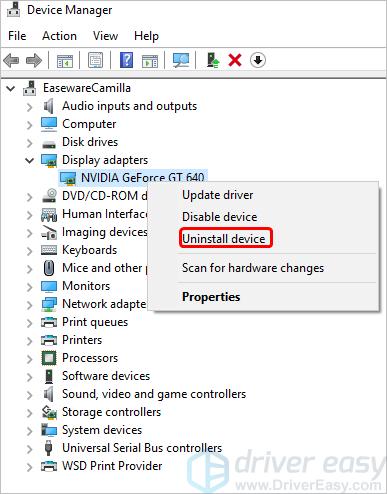This screenshot has height=494, width=387.
Task: Expand the Audio inputs and outputs category
Action: pos(30,107)
